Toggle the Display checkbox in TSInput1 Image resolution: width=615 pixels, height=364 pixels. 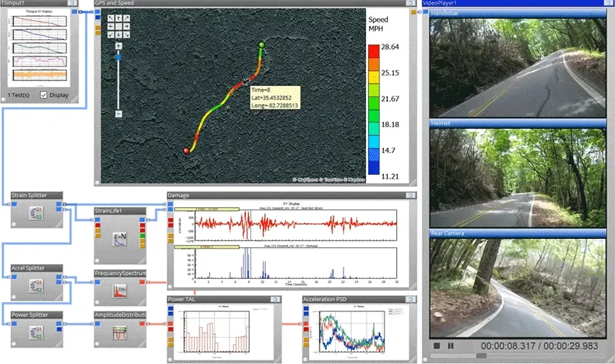44,95
